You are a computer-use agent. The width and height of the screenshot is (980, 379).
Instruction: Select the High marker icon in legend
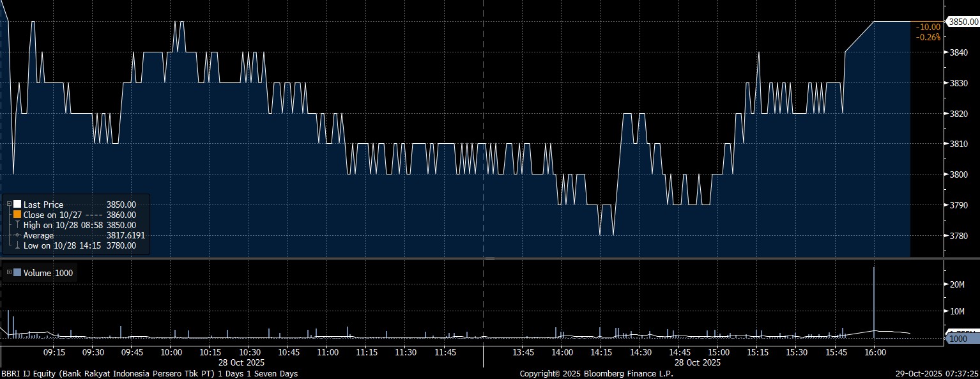click(x=17, y=225)
